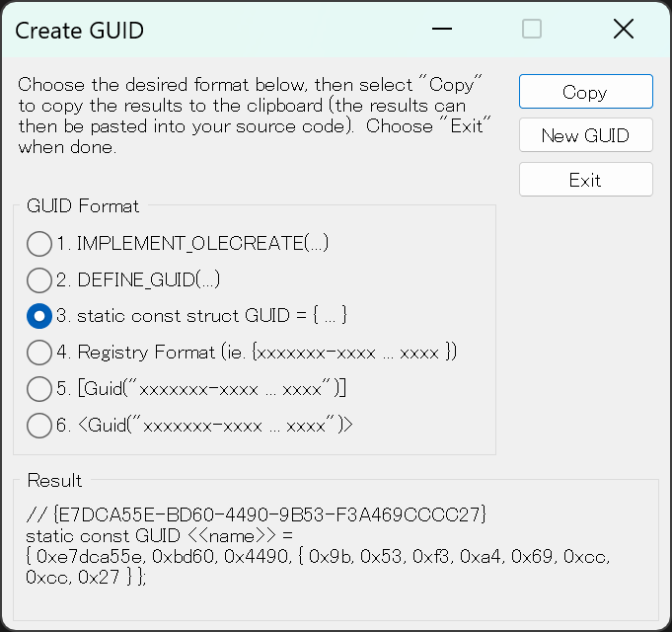The height and width of the screenshot is (632, 672).
Task: Click the hex line starting with 0xe7dca55e
Action: click(318, 556)
